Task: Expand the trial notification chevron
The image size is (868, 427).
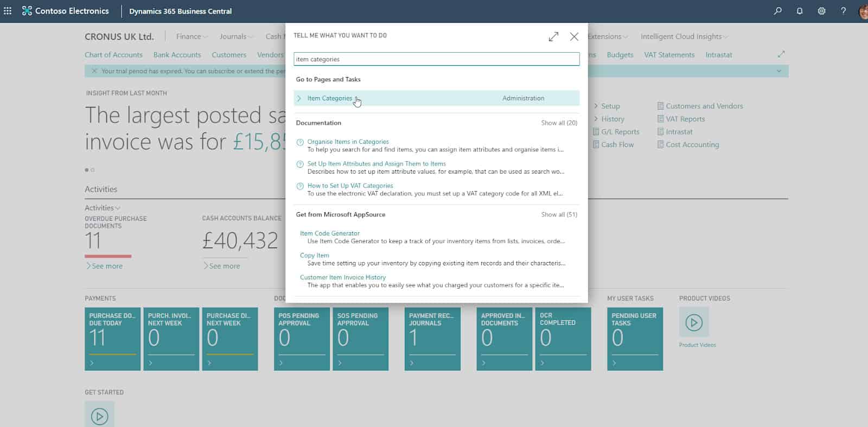Action: [779, 71]
